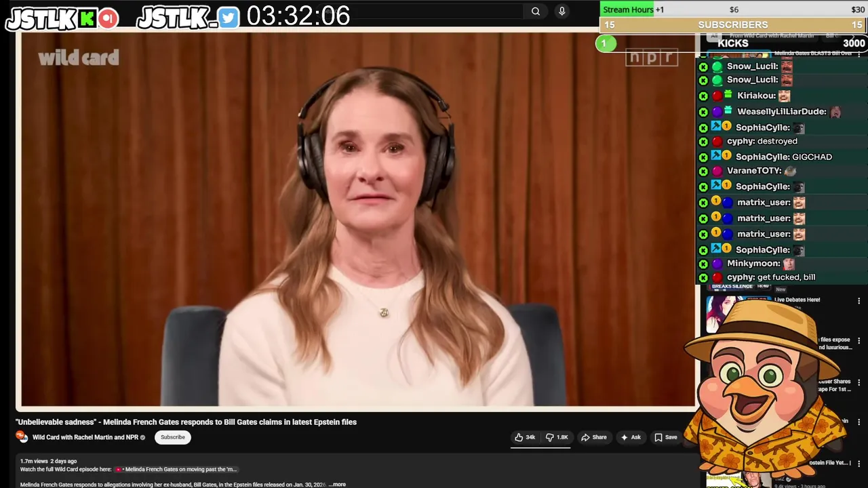Click the 03:32:06 stream timer

(x=298, y=16)
